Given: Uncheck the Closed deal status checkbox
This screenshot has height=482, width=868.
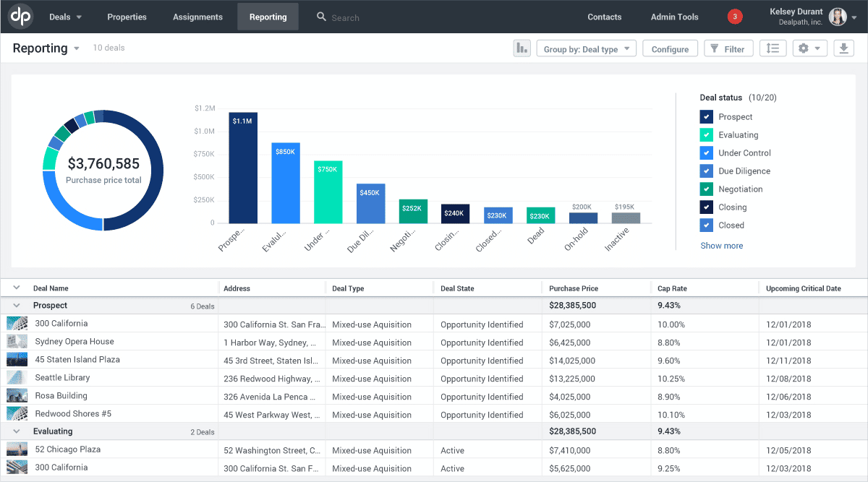Looking at the screenshot, I should click(705, 225).
